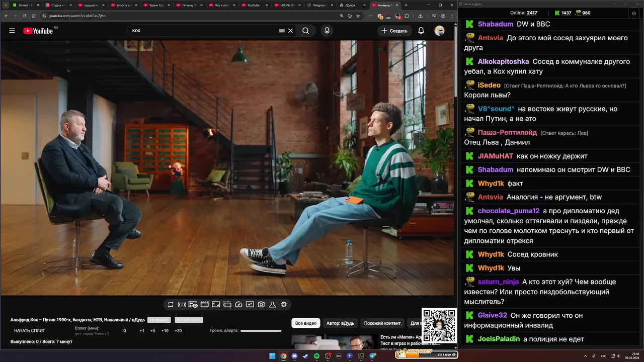Open the Windows Start menu
This screenshot has height=362, width=644.
pos(272,356)
